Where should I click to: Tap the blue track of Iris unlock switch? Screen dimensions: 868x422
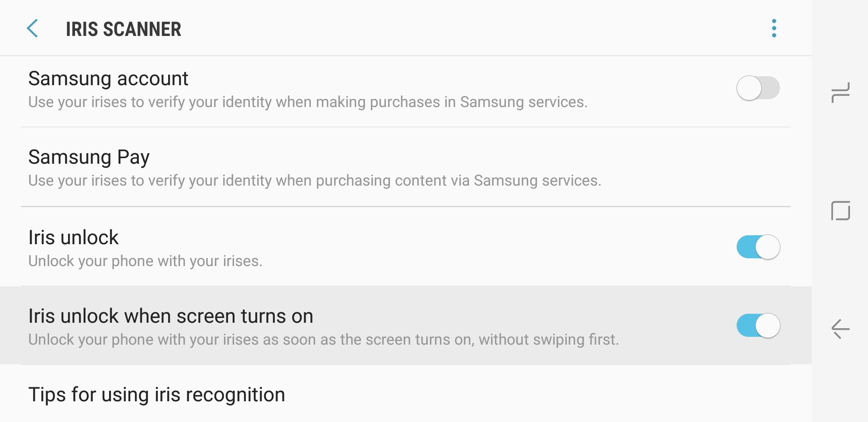(746, 247)
